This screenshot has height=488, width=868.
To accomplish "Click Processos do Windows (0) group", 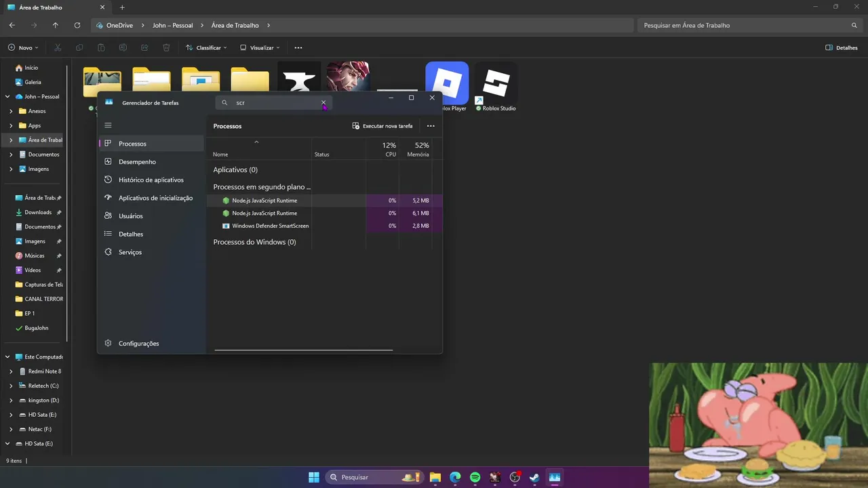I will tap(254, 242).
